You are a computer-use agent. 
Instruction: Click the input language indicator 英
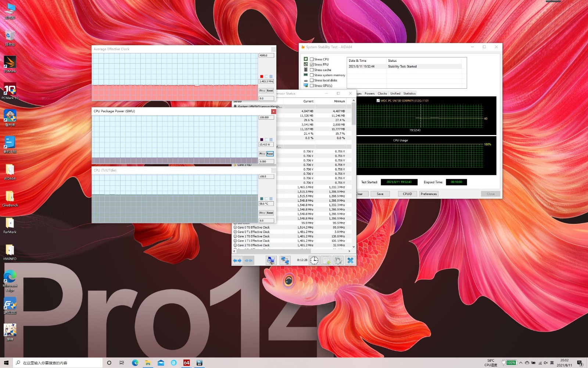552,363
